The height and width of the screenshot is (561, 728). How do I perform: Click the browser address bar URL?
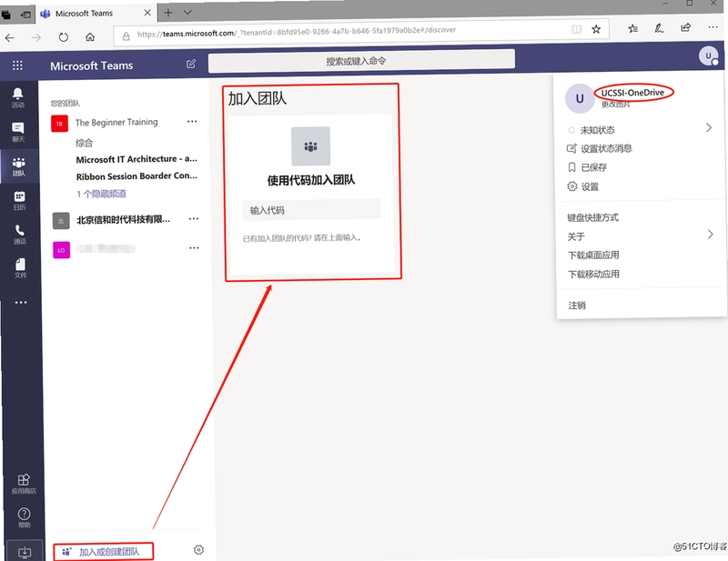297,33
